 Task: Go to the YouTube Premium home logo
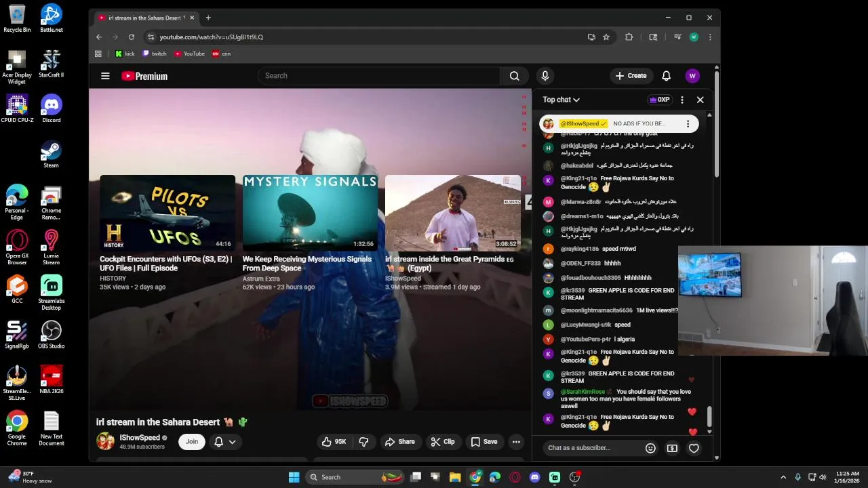point(144,76)
